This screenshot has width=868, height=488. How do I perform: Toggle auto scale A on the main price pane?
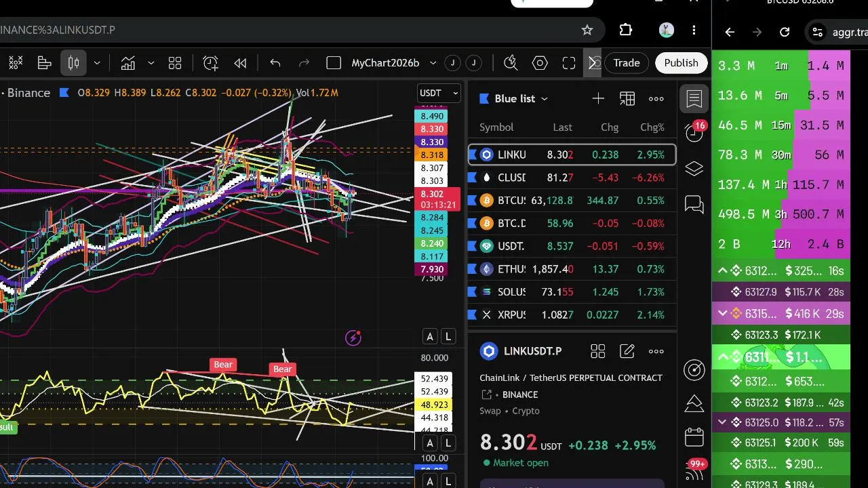[x=429, y=336]
